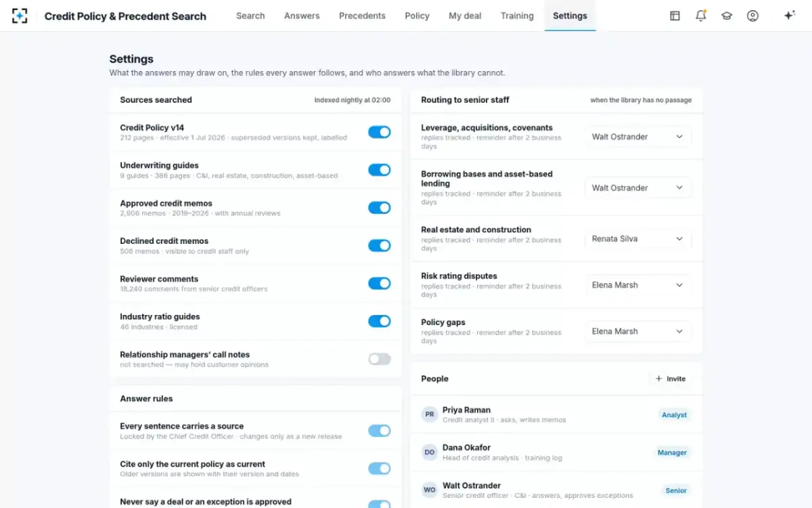Open the layout panel icon

coord(675,16)
